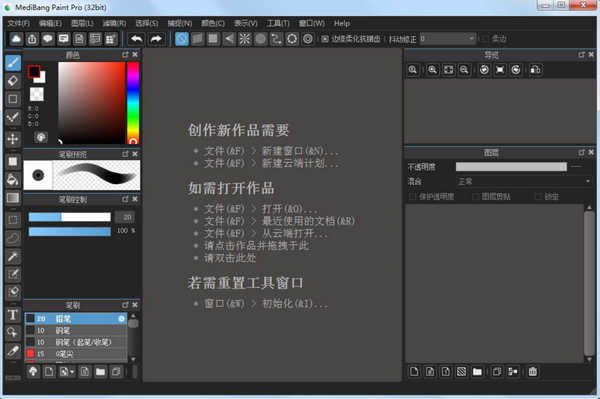Viewport: 600px width, 399px height.
Task: Open the layer blending mode dropdown
Action: 524,181
